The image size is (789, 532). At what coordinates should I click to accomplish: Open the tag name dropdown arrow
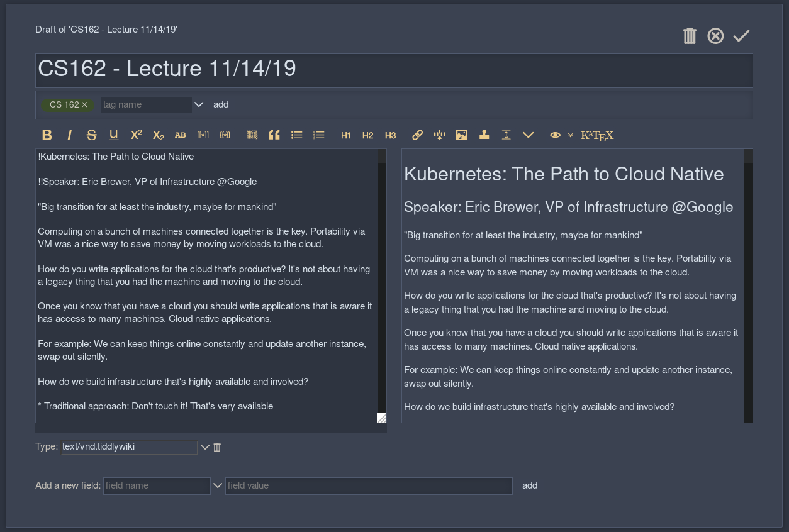tap(199, 104)
